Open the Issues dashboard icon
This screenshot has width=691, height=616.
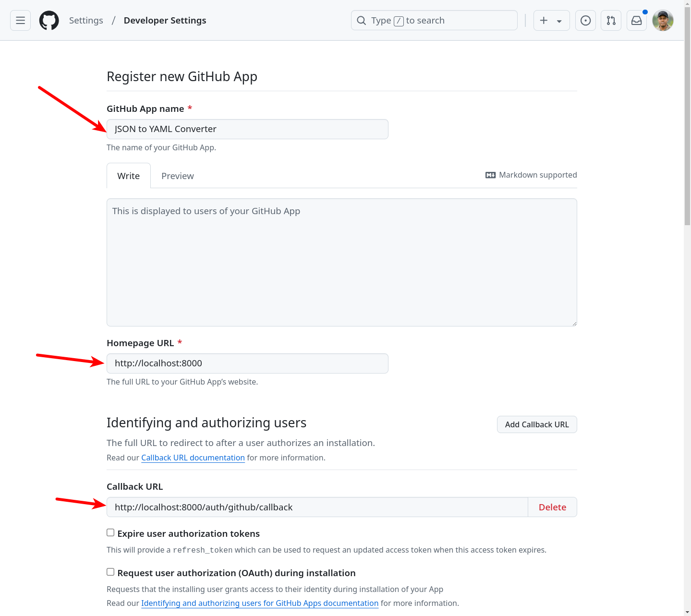tap(585, 20)
